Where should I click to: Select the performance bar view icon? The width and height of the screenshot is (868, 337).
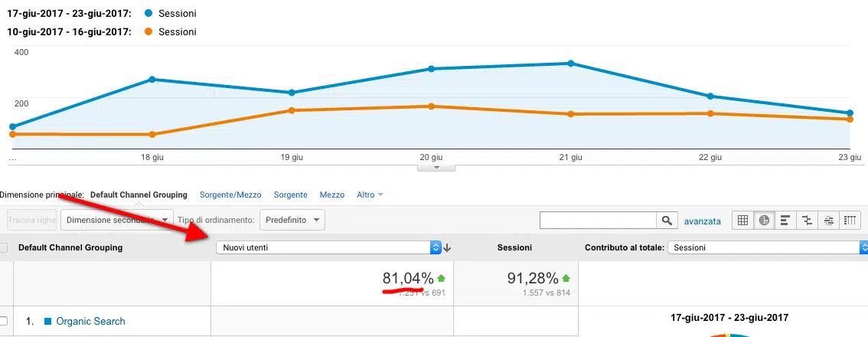[x=785, y=220]
